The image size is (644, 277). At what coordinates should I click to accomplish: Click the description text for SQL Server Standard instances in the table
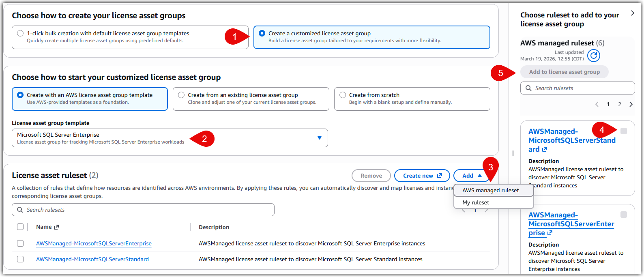311,259
